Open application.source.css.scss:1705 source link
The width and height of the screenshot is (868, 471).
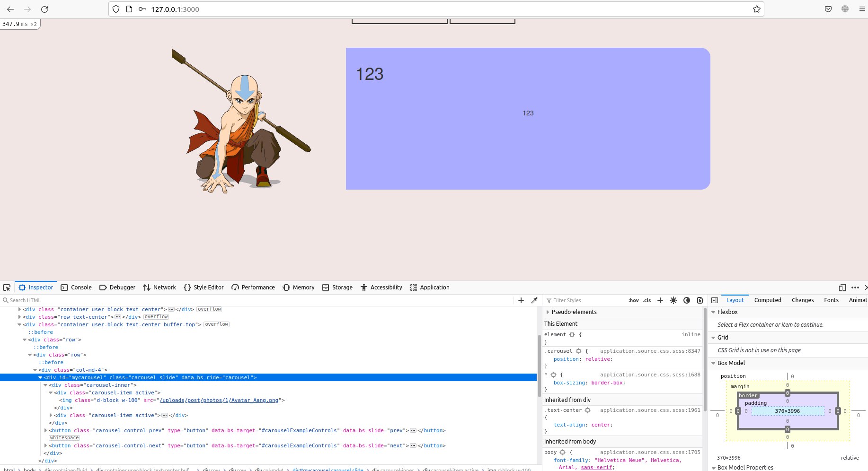tap(650, 452)
